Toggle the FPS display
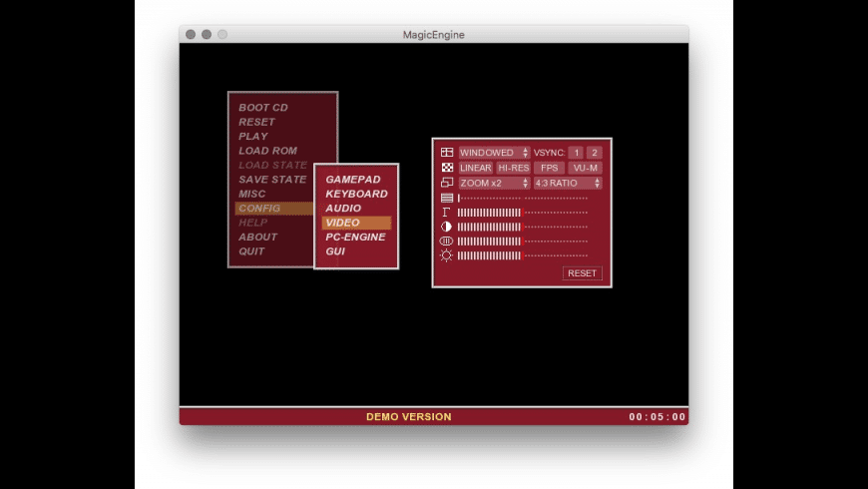The height and width of the screenshot is (489, 868). (549, 168)
